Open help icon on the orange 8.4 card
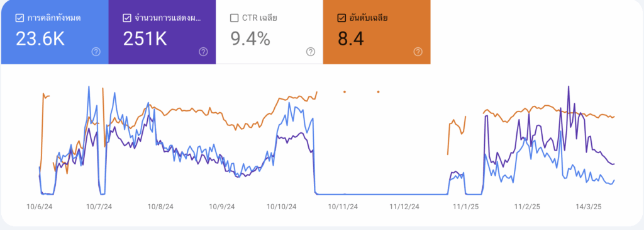Viewport: 644px width, 230px height. coord(418,52)
